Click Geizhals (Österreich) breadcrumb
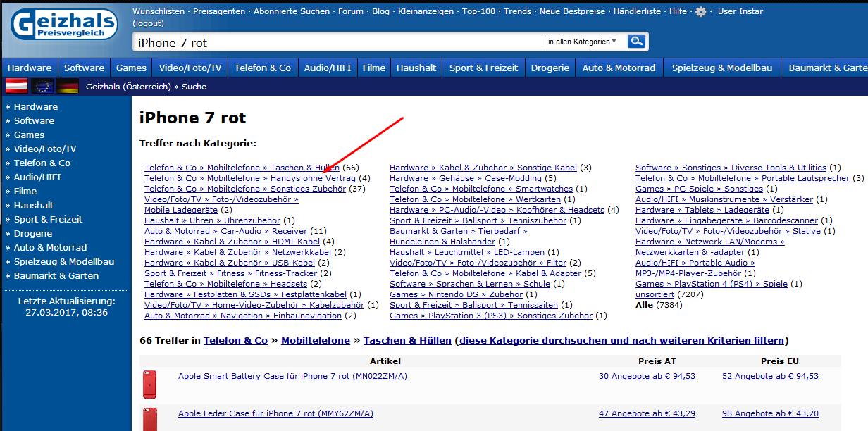This screenshot has width=868, height=431. click(128, 87)
